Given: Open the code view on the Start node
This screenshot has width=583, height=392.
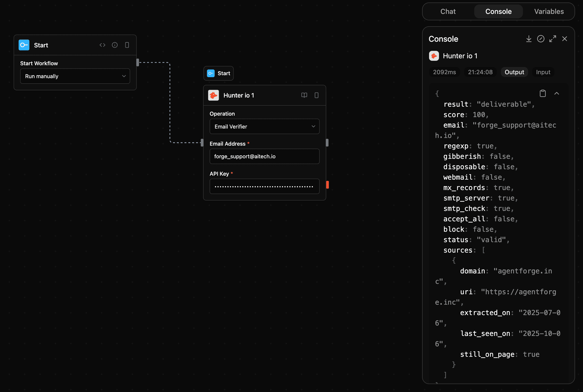Looking at the screenshot, I should pos(102,45).
